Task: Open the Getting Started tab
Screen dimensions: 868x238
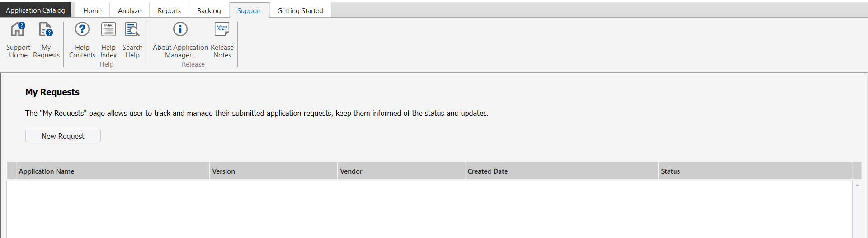Action: [x=300, y=10]
